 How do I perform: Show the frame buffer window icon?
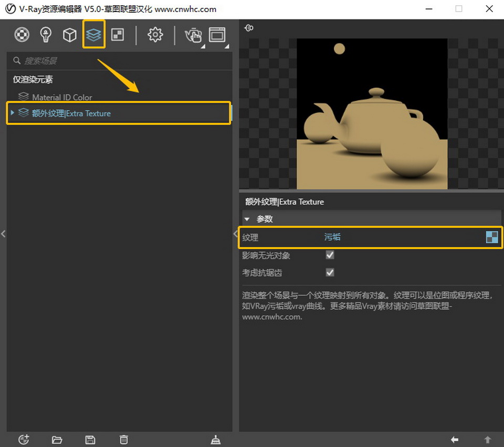217,35
